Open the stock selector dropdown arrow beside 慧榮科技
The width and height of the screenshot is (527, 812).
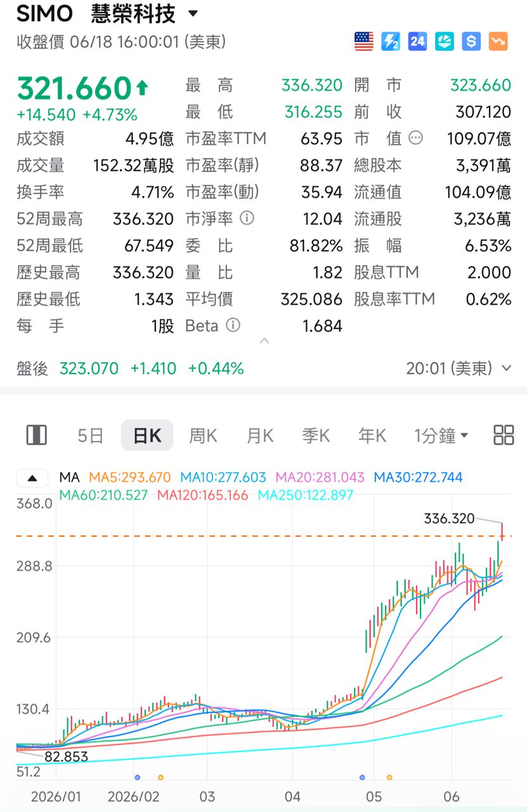[x=193, y=13]
